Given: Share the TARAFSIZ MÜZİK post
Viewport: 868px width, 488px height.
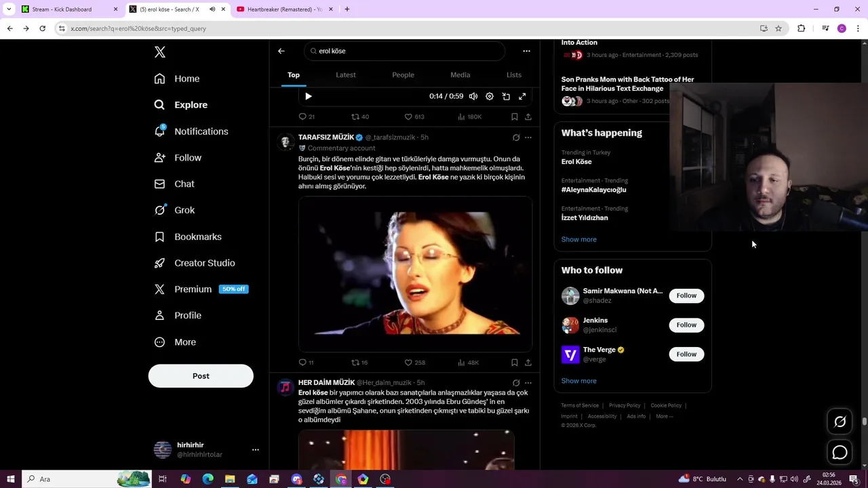Looking at the screenshot, I should [x=528, y=363].
